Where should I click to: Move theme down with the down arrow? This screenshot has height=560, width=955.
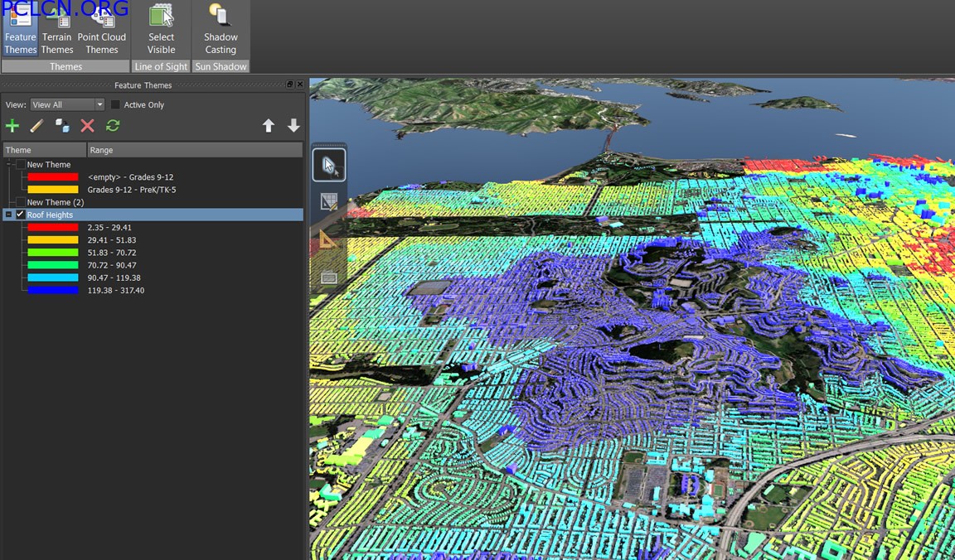[293, 126]
